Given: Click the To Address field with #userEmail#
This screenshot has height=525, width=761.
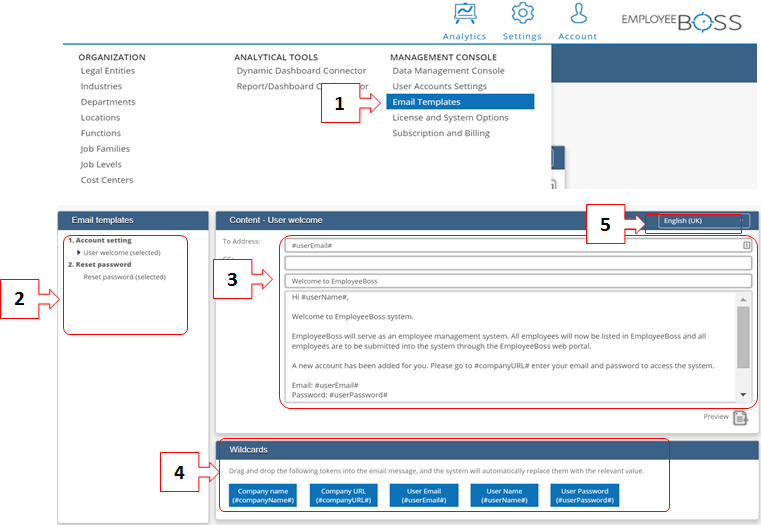Looking at the screenshot, I should point(518,246).
